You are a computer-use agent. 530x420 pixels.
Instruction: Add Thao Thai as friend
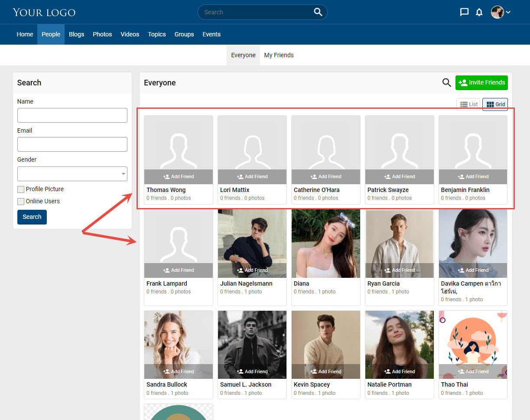(x=473, y=371)
